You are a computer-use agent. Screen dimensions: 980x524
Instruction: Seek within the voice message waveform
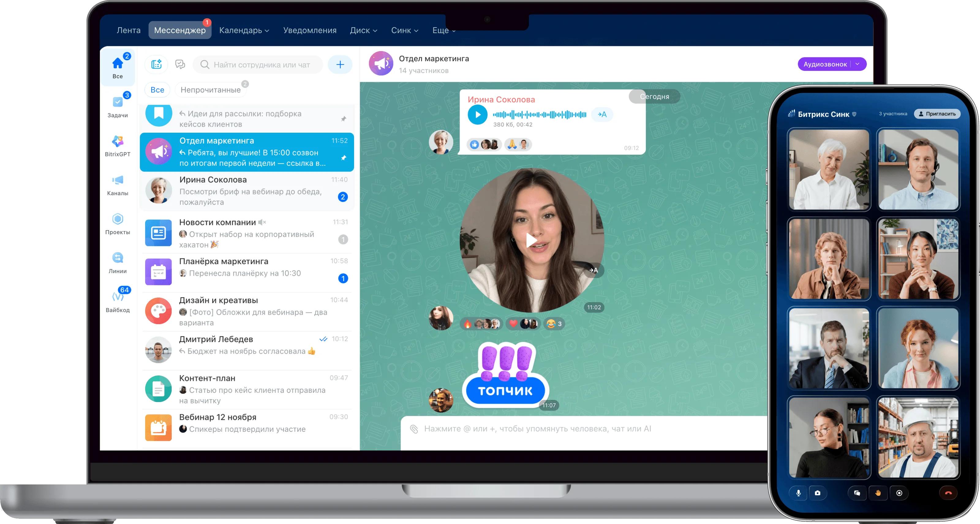[x=539, y=115]
